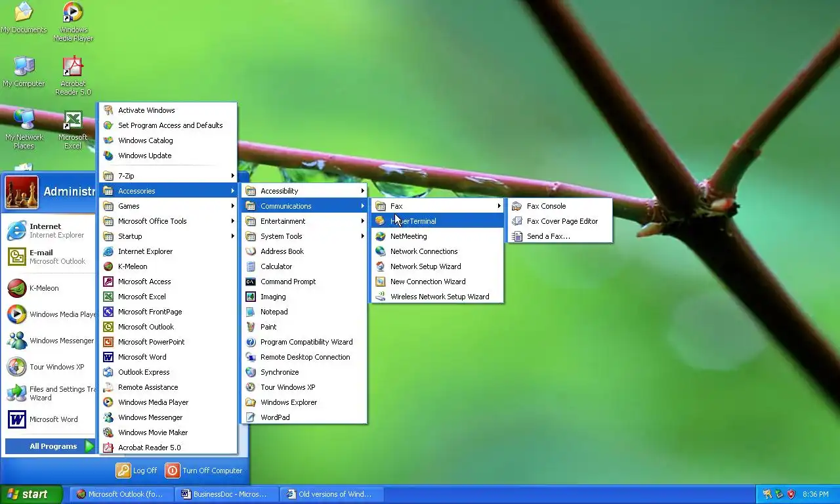Launch WordPad
Image resolution: width=840 pixels, height=504 pixels.
click(304, 417)
